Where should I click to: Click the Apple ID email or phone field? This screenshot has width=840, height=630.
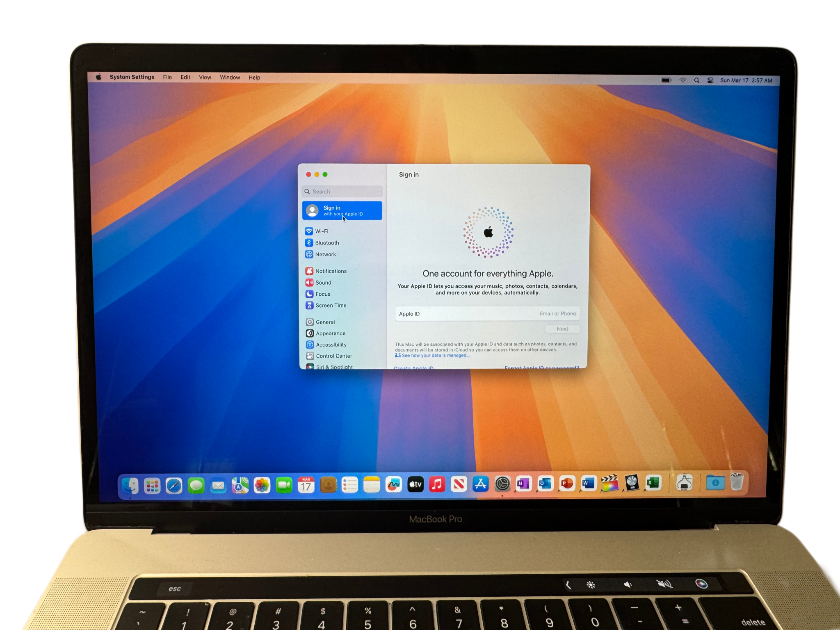point(487,314)
